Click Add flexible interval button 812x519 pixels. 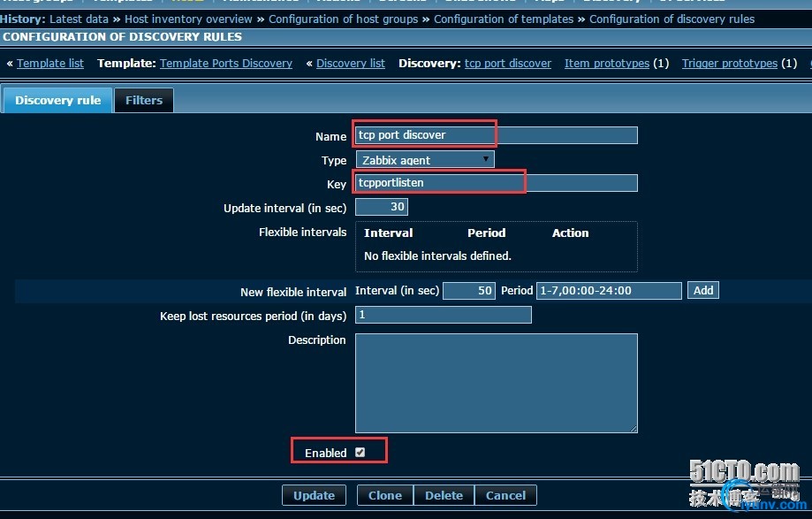click(703, 290)
